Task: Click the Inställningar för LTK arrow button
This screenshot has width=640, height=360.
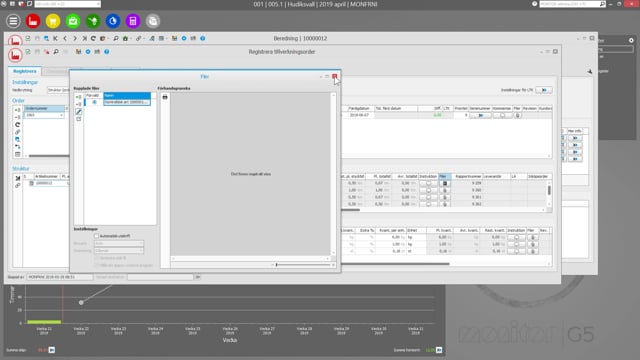Action: click(x=544, y=90)
